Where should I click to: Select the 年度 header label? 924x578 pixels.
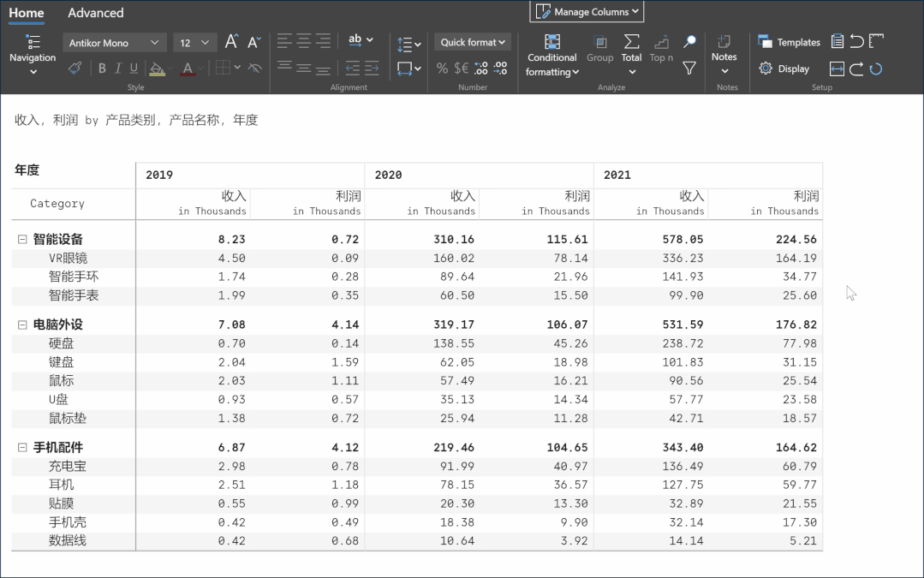pyautogui.click(x=27, y=170)
